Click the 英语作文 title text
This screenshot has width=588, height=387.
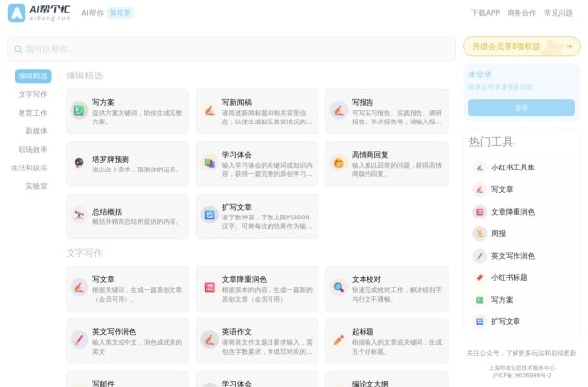236,332
